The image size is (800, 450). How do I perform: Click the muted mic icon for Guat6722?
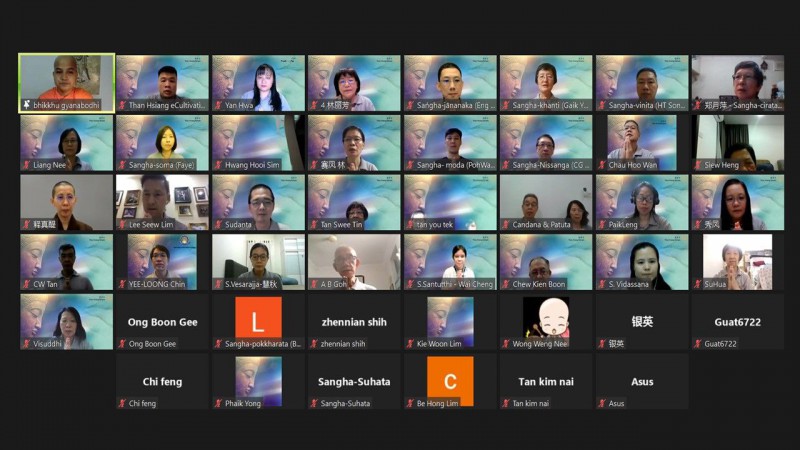(x=698, y=344)
